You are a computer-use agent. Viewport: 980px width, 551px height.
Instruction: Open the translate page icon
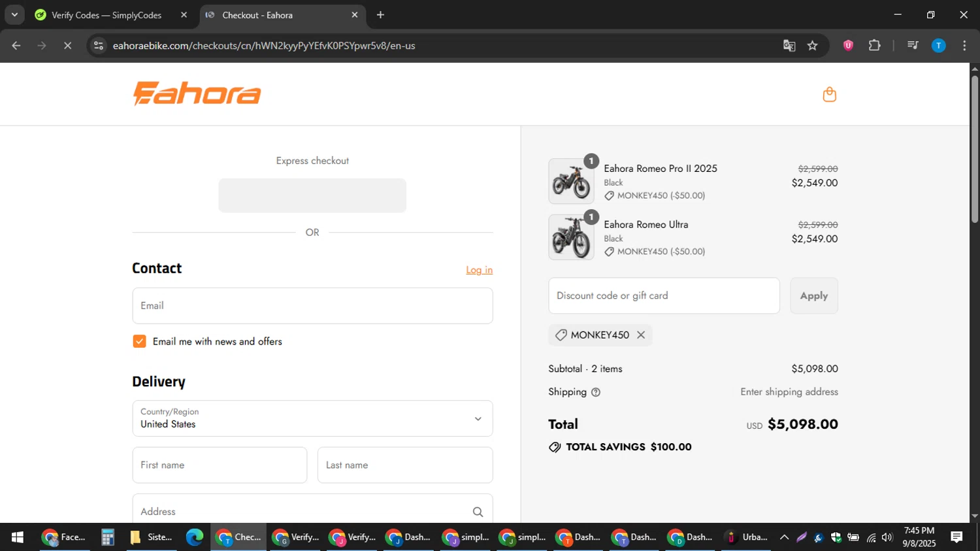tap(789, 46)
